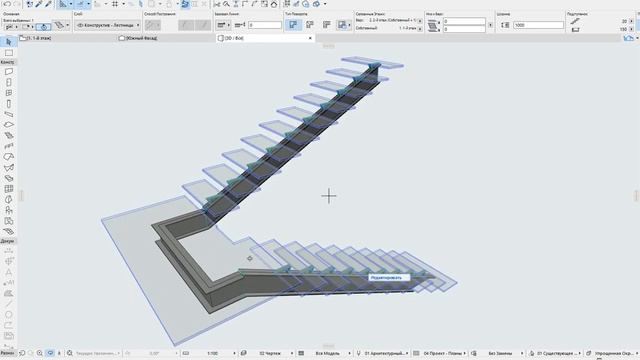Screen dimensions: 640x360
Task: Choose the Wall tool
Action: [9, 72]
